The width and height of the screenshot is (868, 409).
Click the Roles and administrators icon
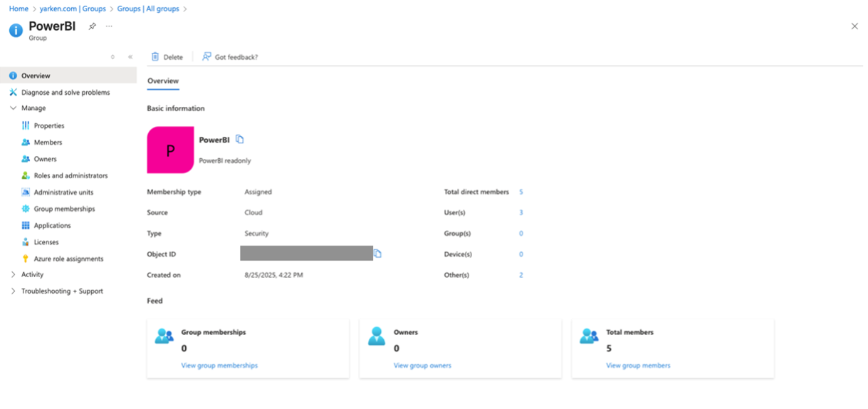[x=26, y=175]
